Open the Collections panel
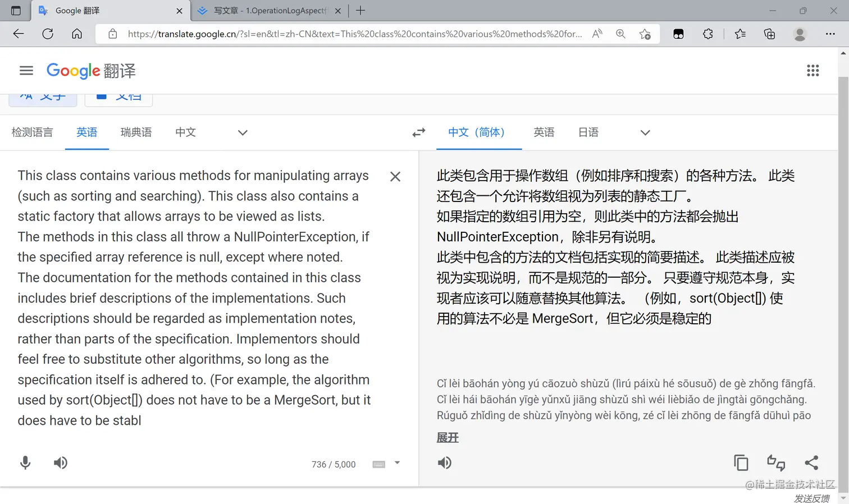 pos(770,34)
